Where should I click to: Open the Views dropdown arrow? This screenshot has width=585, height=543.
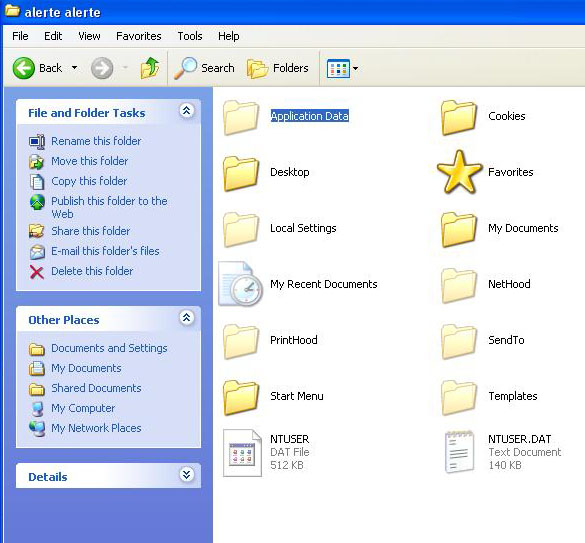point(356,68)
